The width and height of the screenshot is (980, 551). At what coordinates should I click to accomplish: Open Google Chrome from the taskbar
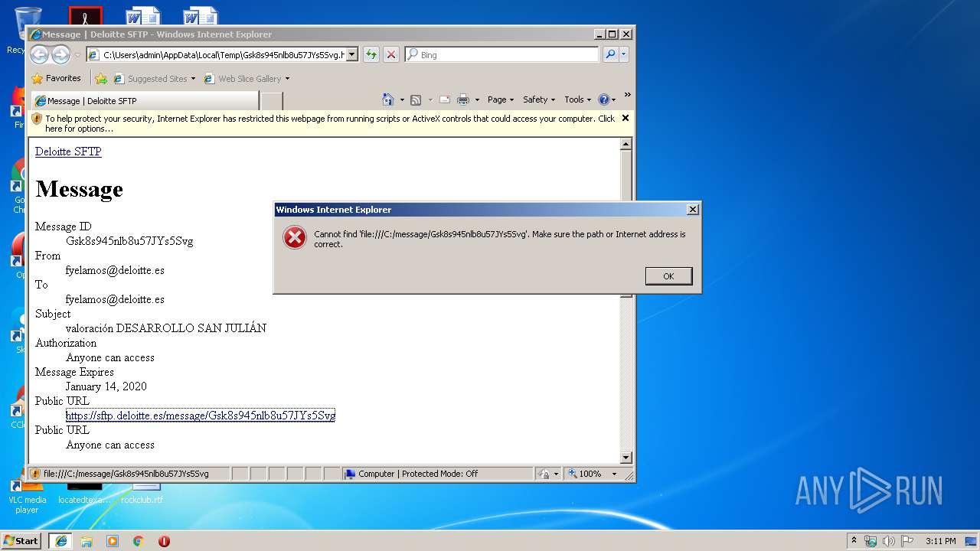coord(139,541)
